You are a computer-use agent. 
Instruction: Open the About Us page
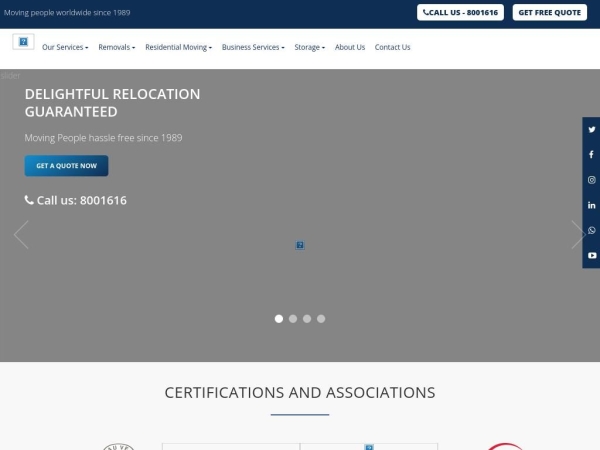(350, 47)
